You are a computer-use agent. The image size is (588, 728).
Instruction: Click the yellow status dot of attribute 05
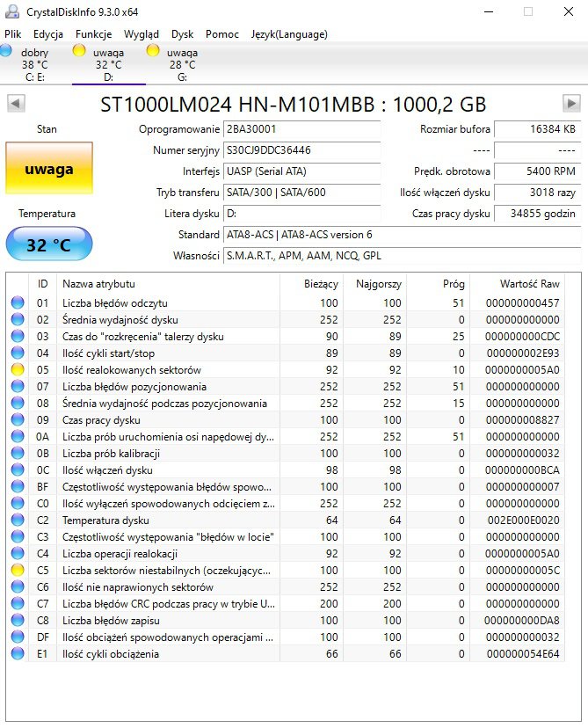point(18,369)
